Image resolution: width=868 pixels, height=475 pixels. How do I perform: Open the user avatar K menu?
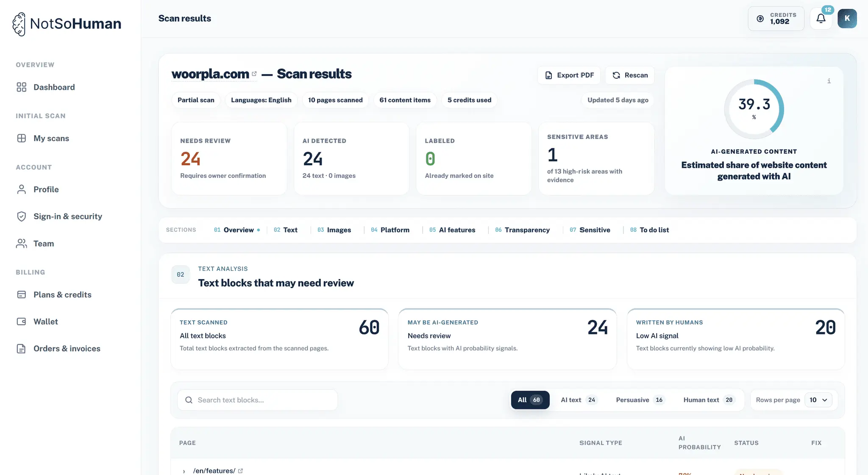coord(847,19)
